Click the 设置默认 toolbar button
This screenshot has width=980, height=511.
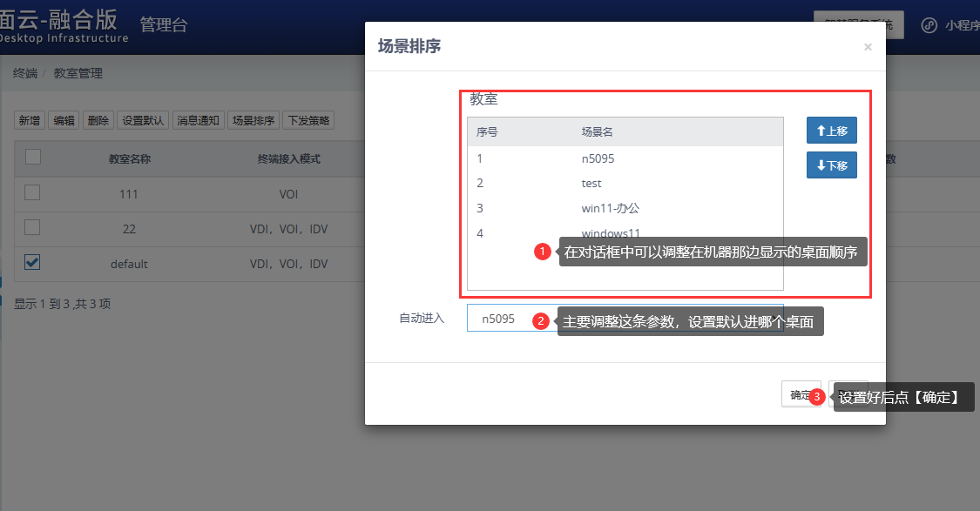click(143, 121)
